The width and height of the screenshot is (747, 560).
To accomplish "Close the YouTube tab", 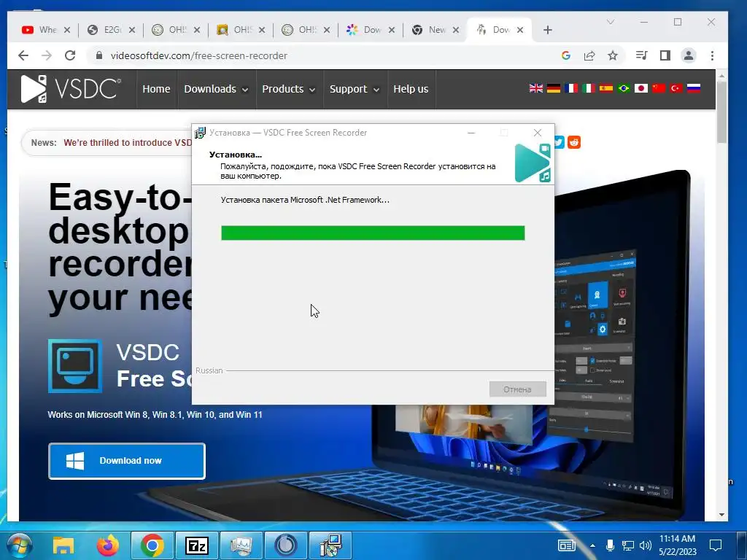I will coord(67,30).
